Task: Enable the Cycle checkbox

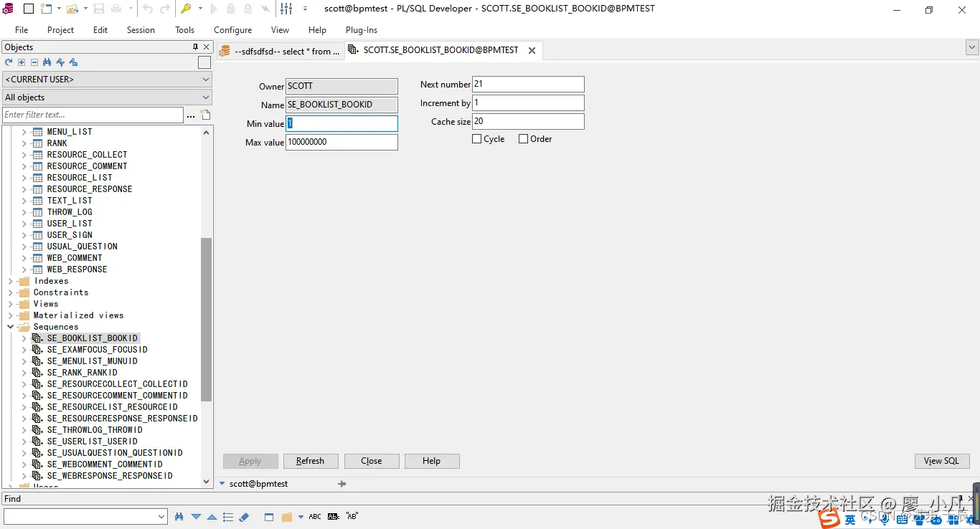Action: pos(476,139)
